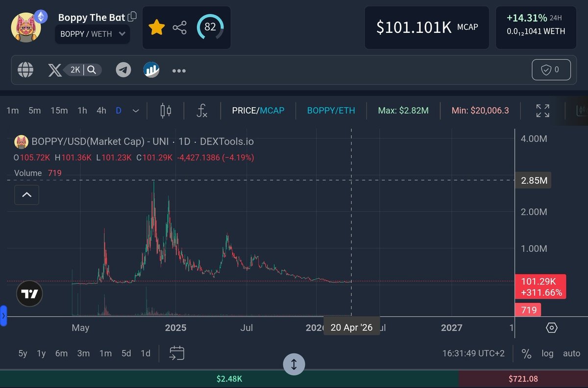Open timezone setting 16:31:49 UTC+2

pyautogui.click(x=473, y=353)
